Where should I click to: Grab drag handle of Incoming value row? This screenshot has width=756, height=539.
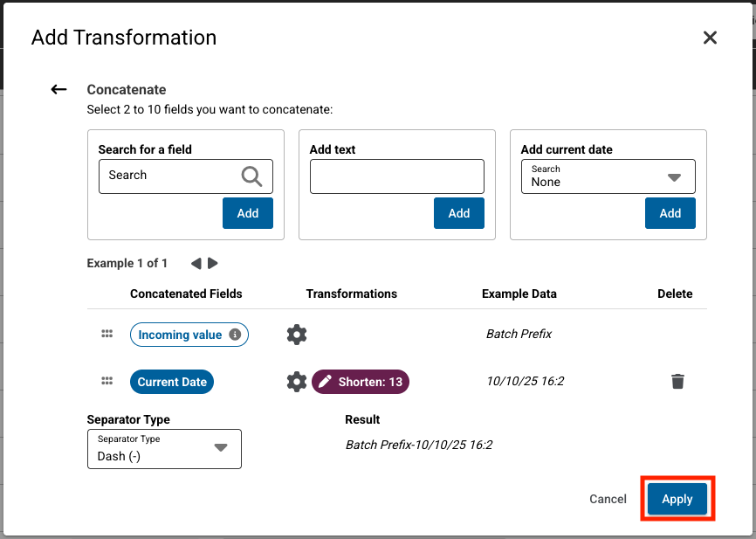point(107,334)
